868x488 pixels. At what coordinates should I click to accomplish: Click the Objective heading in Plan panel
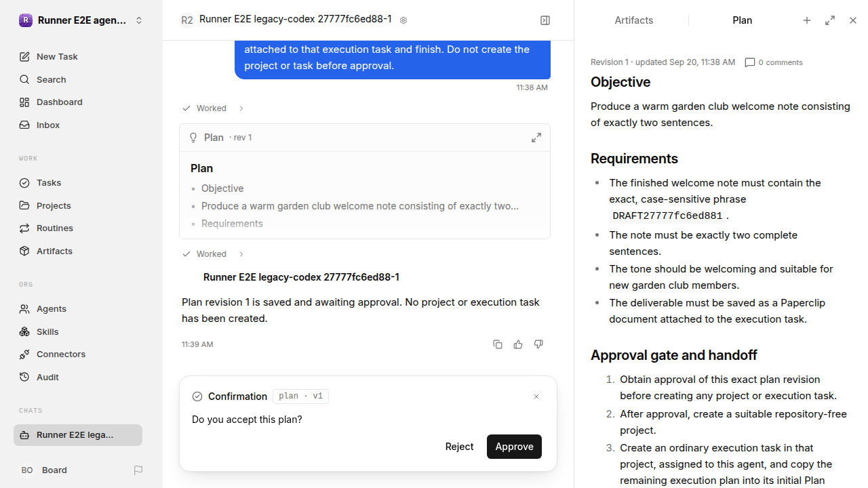(x=620, y=82)
